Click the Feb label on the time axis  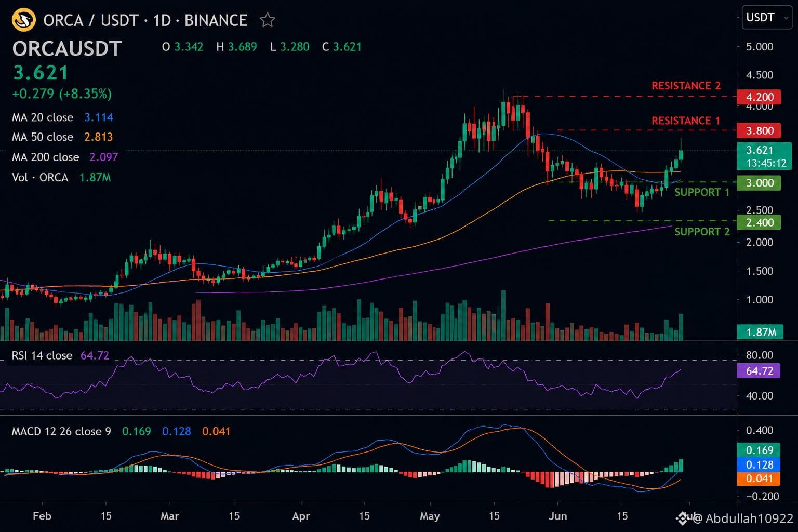(42, 516)
